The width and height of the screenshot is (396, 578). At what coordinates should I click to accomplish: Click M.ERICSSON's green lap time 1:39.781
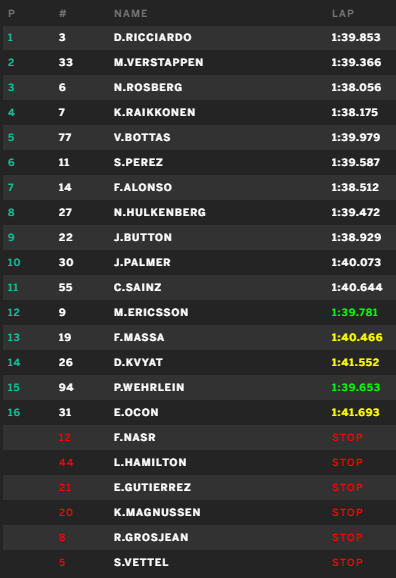click(354, 312)
